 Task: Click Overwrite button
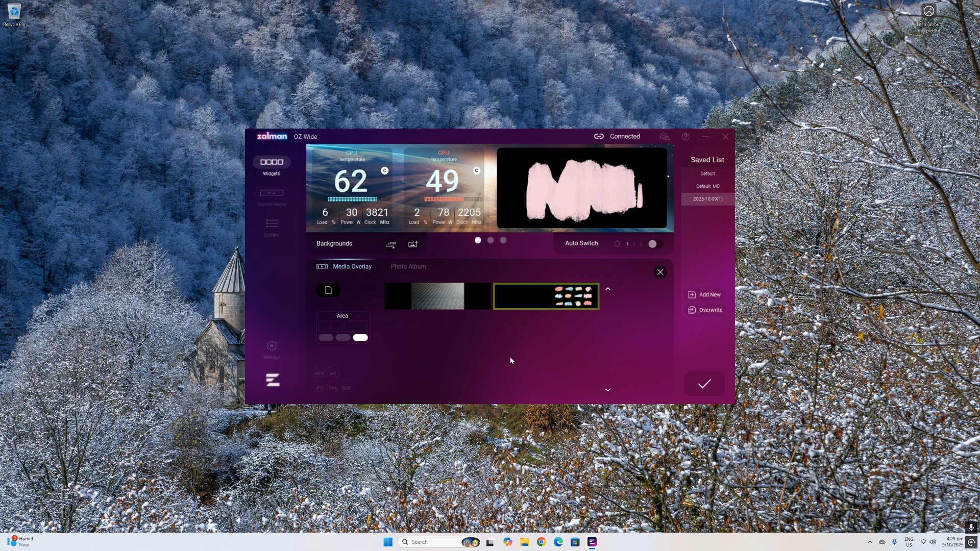705,310
